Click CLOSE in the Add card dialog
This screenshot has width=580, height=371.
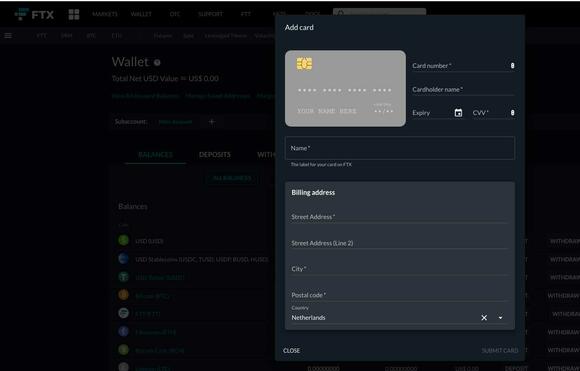pyautogui.click(x=291, y=351)
